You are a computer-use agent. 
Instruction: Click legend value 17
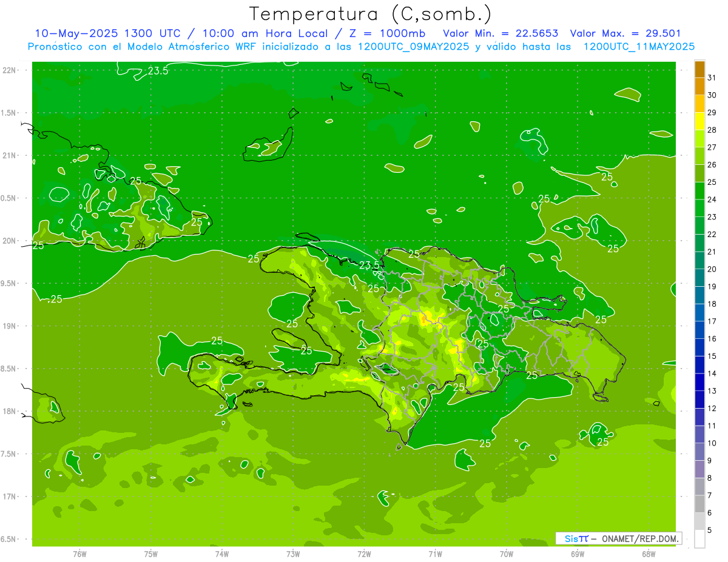(712, 321)
